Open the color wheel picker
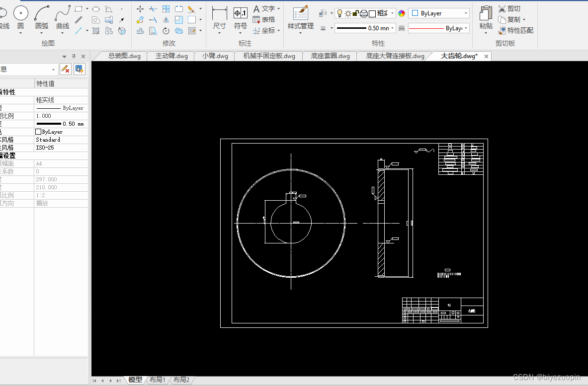The width and height of the screenshot is (588, 386). pyautogui.click(x=402, y=13)
